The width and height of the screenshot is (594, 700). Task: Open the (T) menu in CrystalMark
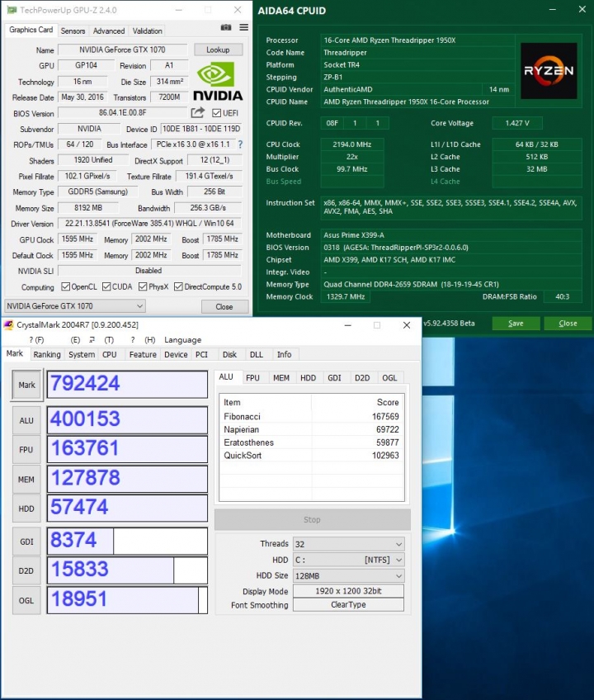[102, 340]
